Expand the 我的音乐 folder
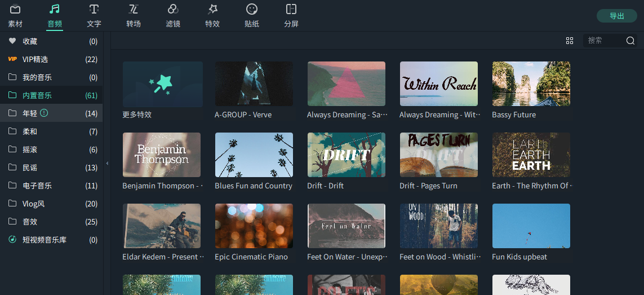644x295 pixels. (x=37, y=77)
